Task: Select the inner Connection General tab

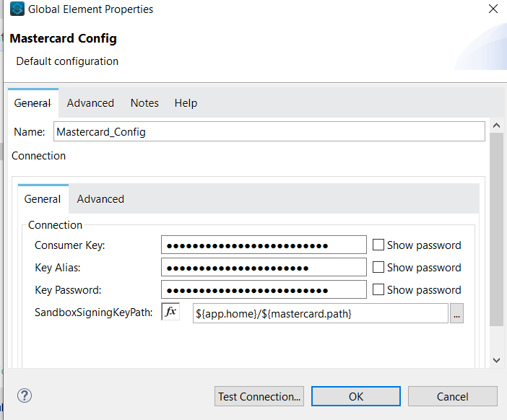Action: 43,199
